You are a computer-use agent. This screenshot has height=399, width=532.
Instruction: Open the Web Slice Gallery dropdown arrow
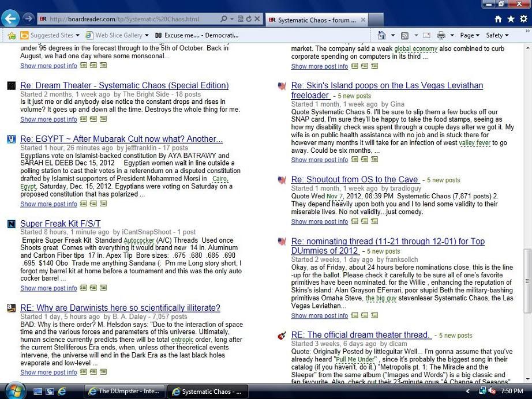[147, 35]
